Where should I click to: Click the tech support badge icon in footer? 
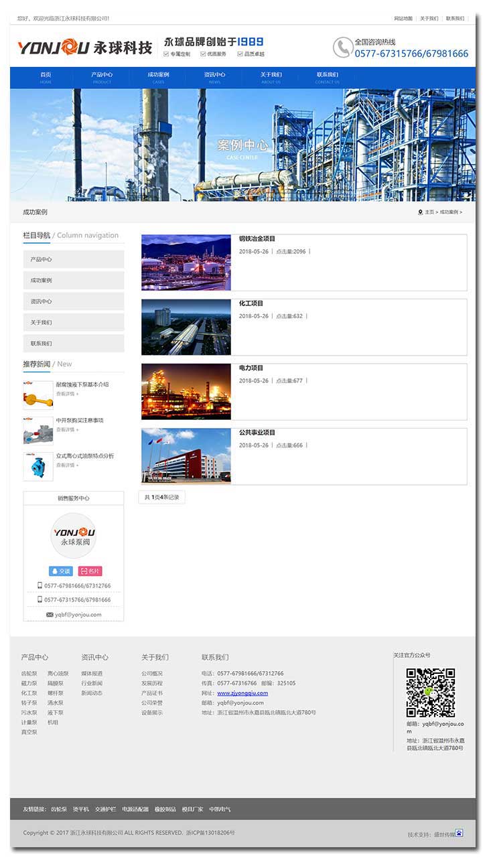point(460,833)
